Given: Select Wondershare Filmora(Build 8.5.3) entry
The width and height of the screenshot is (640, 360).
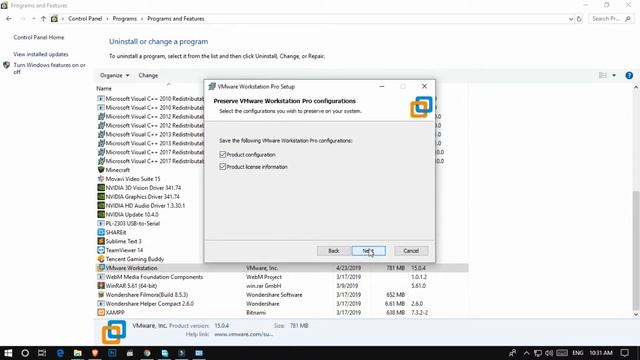Looking at the screenshot, I should (147, 295).
